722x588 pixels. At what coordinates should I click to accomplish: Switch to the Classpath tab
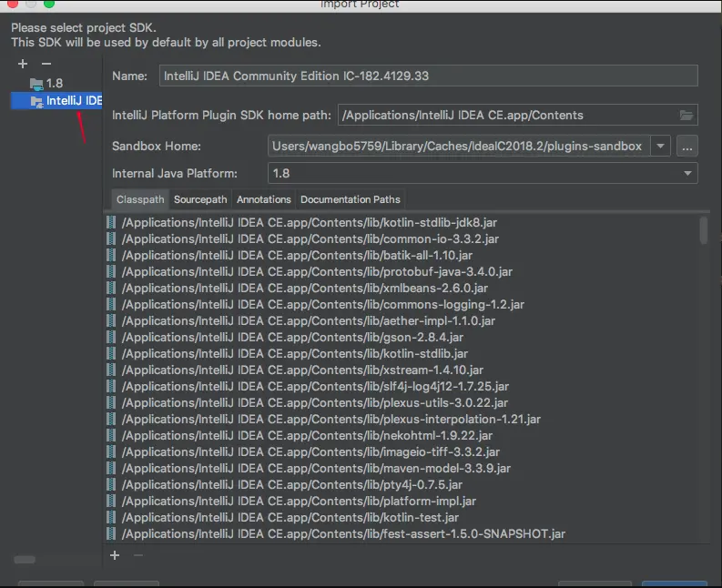(x=140, y=199)
